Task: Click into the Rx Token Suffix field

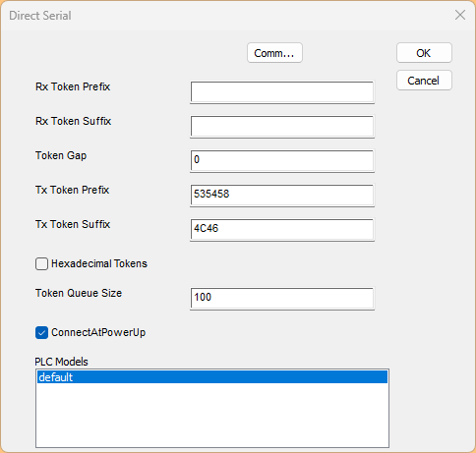Action: coord(282,127)
